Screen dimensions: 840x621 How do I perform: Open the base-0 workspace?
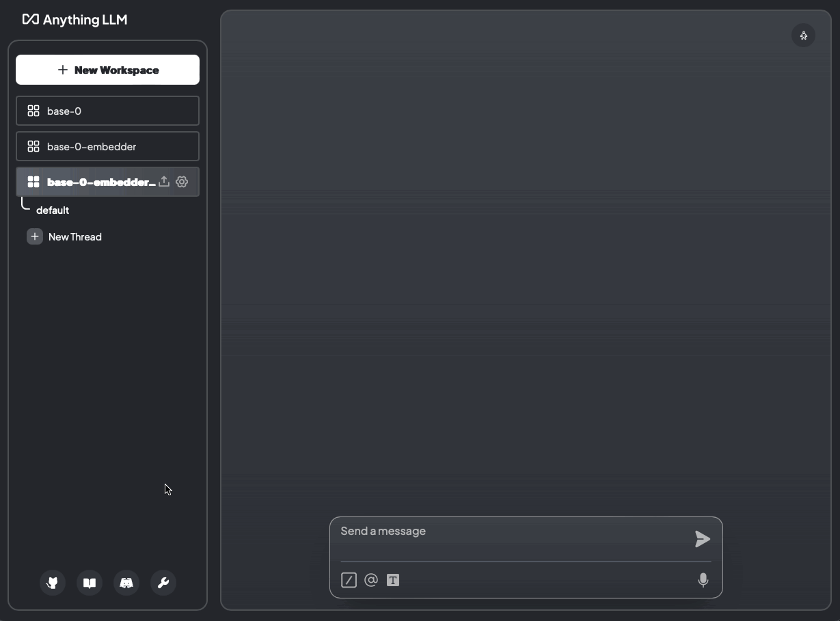107,111
